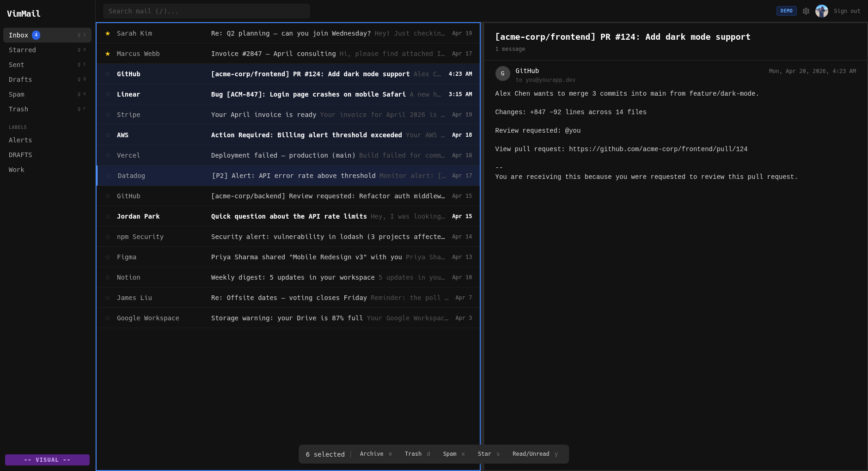This screenshot has height=471, width=868.
Task: Click the profile avatar in the top bar
Action: (x=822, y=11)
